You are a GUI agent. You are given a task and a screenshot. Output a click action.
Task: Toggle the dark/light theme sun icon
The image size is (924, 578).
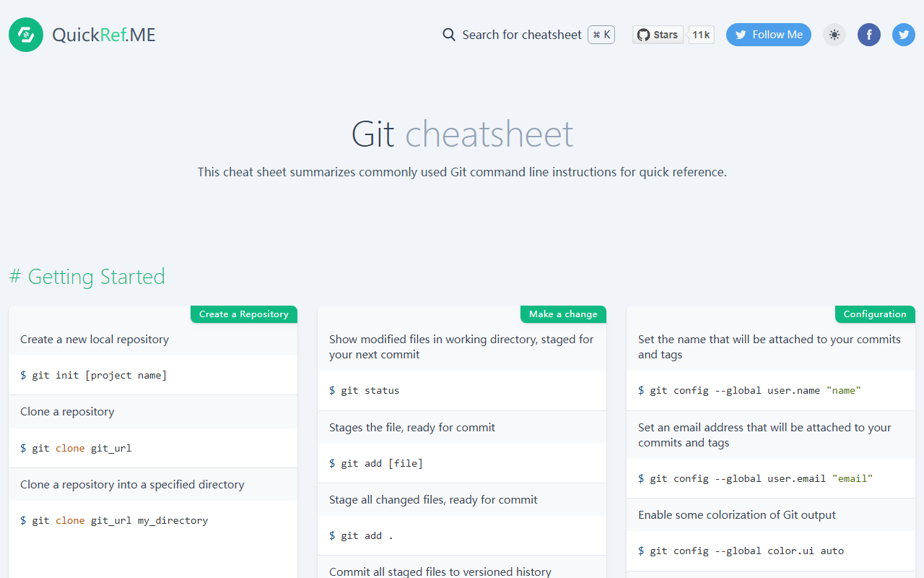tap(834, 35)
